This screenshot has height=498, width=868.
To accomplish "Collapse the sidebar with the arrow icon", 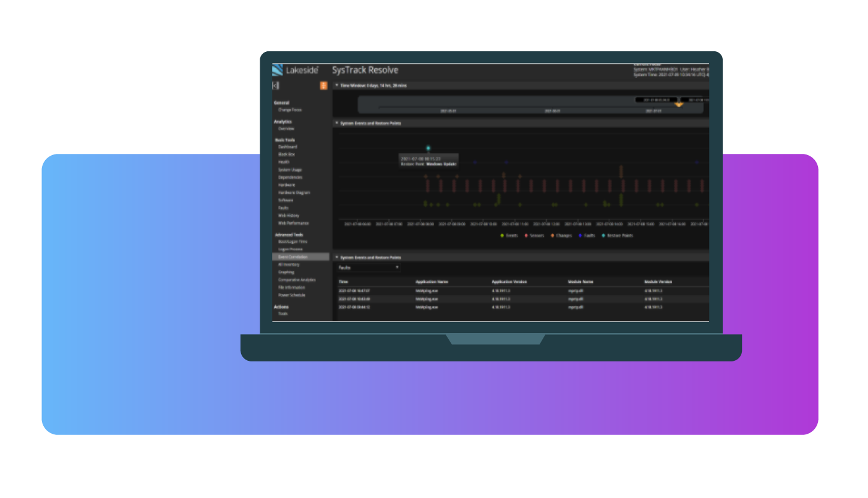I will 276,86.
